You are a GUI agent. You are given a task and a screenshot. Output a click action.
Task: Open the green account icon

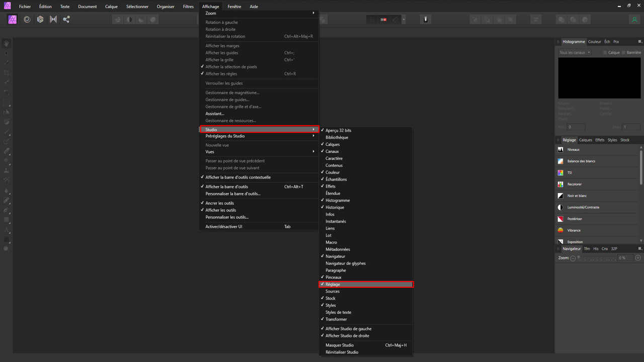pos(634,20)
